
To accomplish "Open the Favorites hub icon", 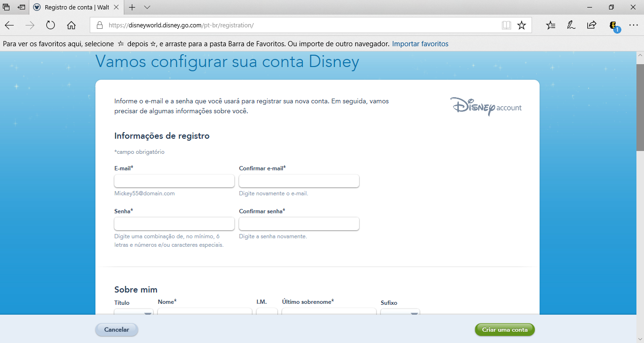I will point(550,25).
